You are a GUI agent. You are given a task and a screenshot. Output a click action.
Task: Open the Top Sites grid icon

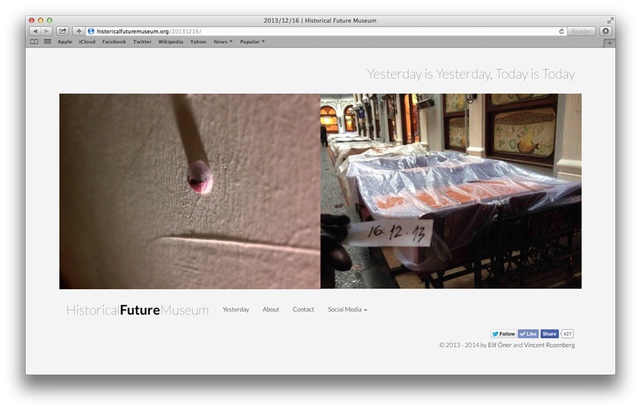[x=47, y=42]
